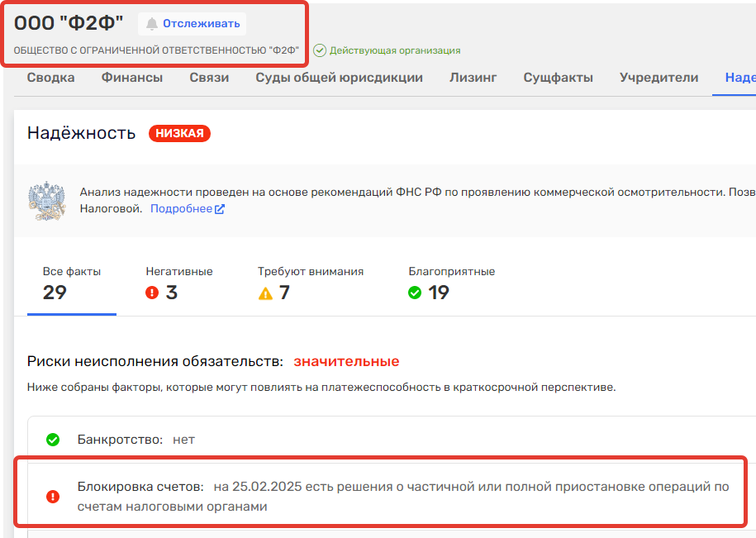
Task: Click the external link icon after Подробнее
Action: 220,209
